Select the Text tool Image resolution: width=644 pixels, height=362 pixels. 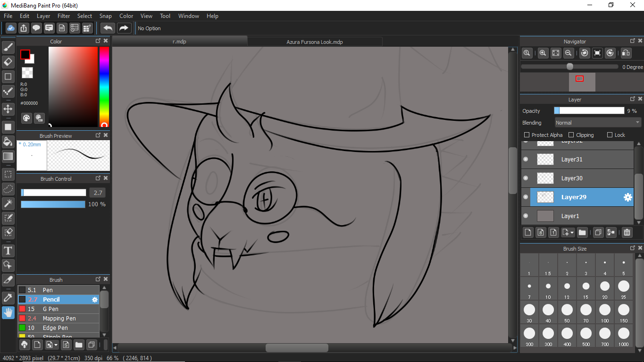[x=8, y=250]
